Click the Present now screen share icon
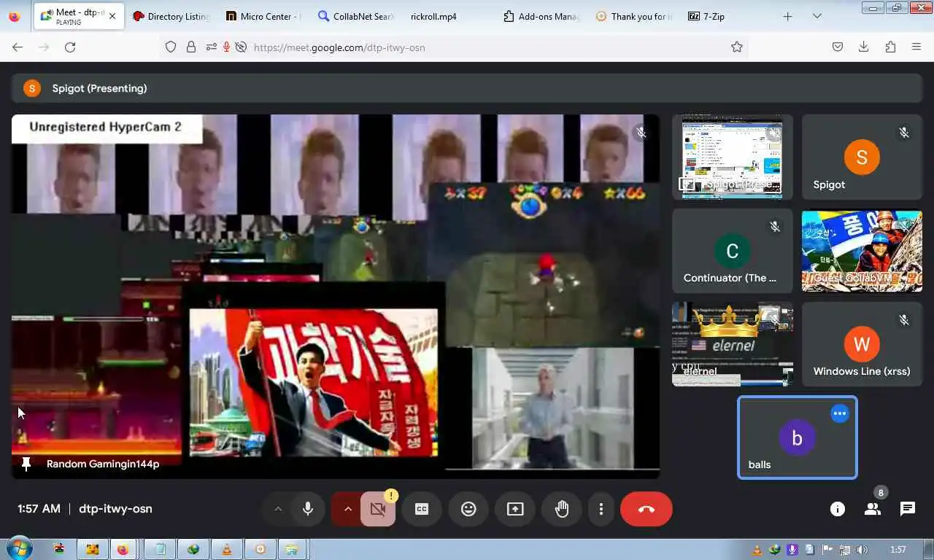The width and height of the screenshot is (934, 560). click(515, 509)
